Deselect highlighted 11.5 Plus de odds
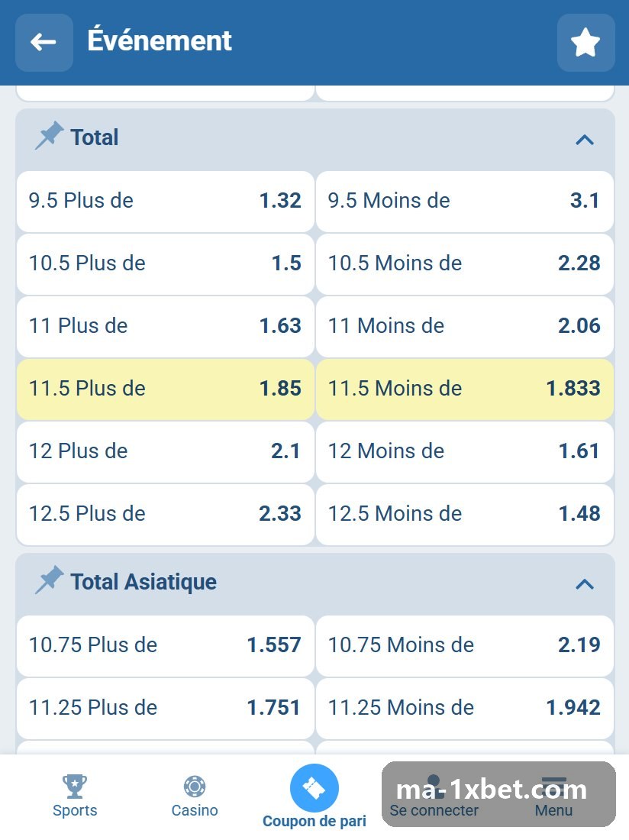The image size is (629, 840). pyautogui.click(x=166, y=389)
